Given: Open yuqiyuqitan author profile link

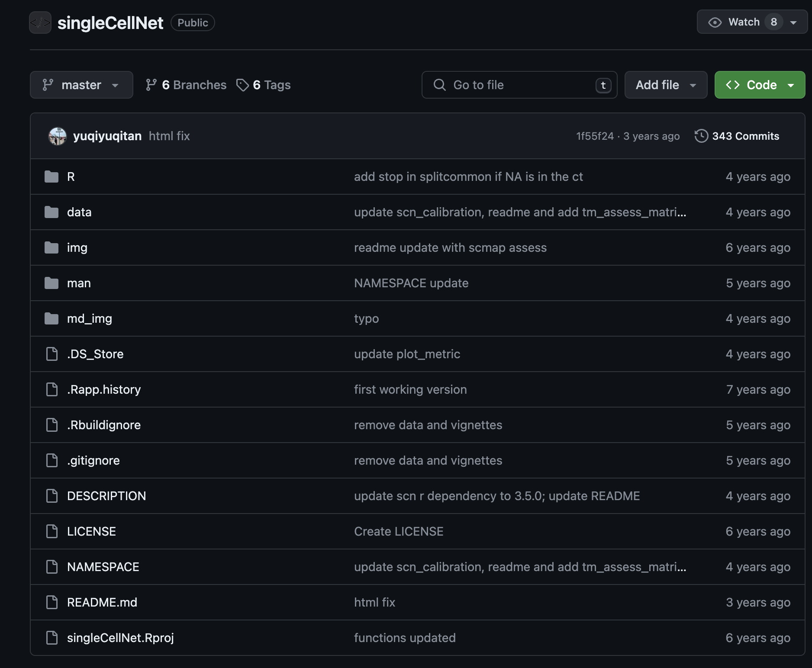Looking at the screenshot, I should click(x=107, y=136).
